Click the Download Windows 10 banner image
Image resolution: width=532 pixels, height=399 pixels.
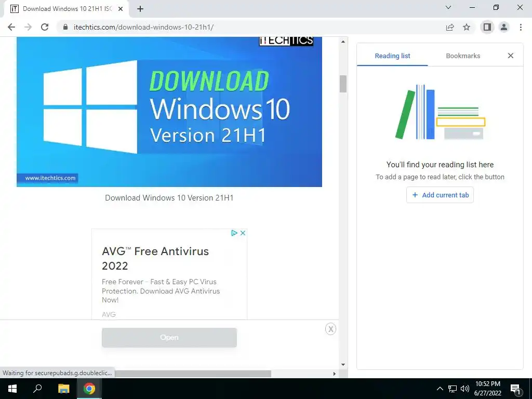tap(169, 112)
